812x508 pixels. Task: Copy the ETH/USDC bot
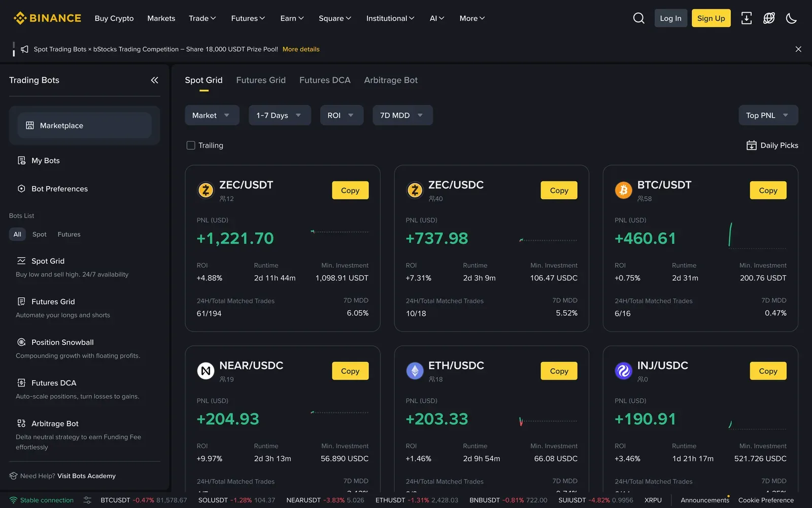coord(559,371)
